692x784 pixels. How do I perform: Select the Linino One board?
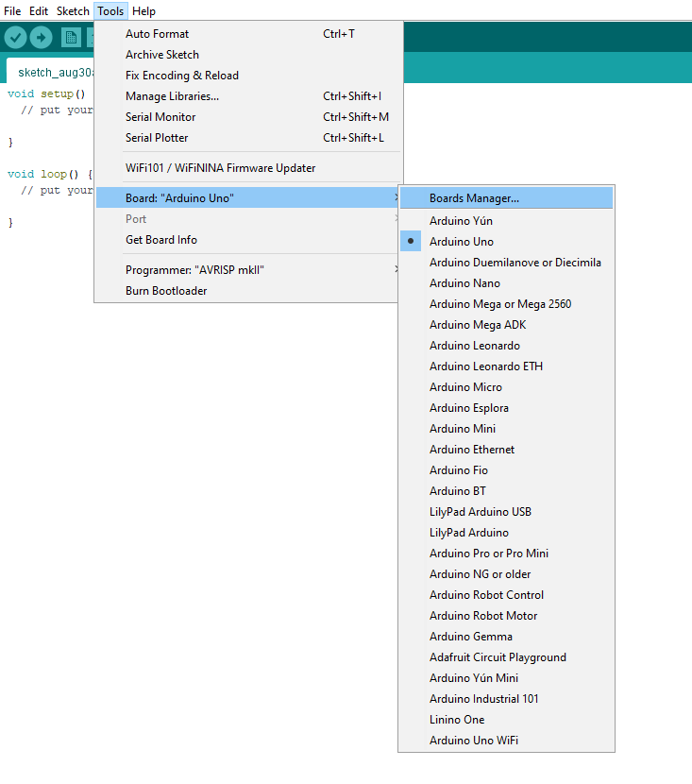click(x=507, y=720)
